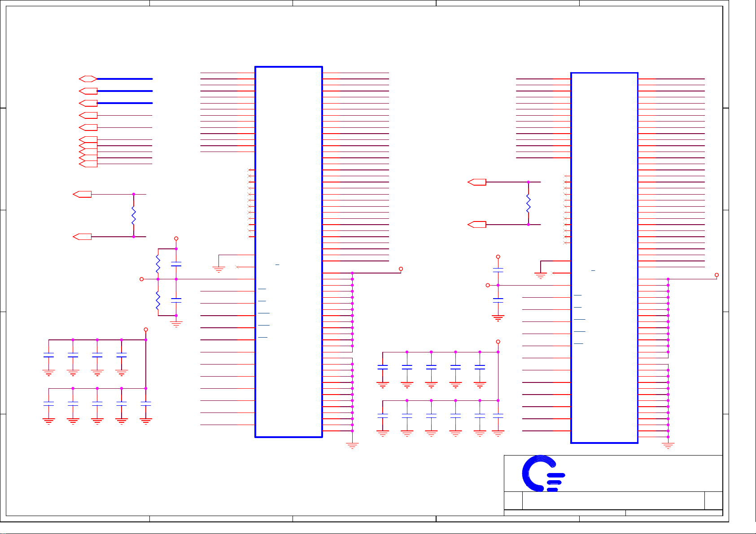Screen dimensions: 756x534
Task: Select lower capacitor left of right IC
Action: pyautogui.click(x=498, y=300)
